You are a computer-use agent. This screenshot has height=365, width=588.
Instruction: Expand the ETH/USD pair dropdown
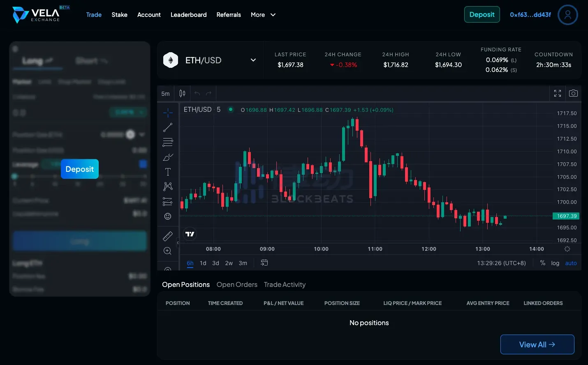253,60
